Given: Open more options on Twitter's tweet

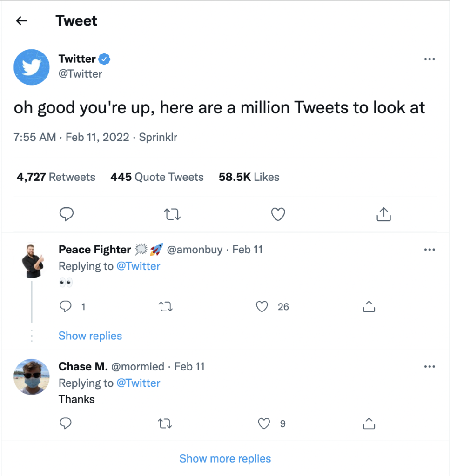Looking at the screenshot, I should pos(429,59).
